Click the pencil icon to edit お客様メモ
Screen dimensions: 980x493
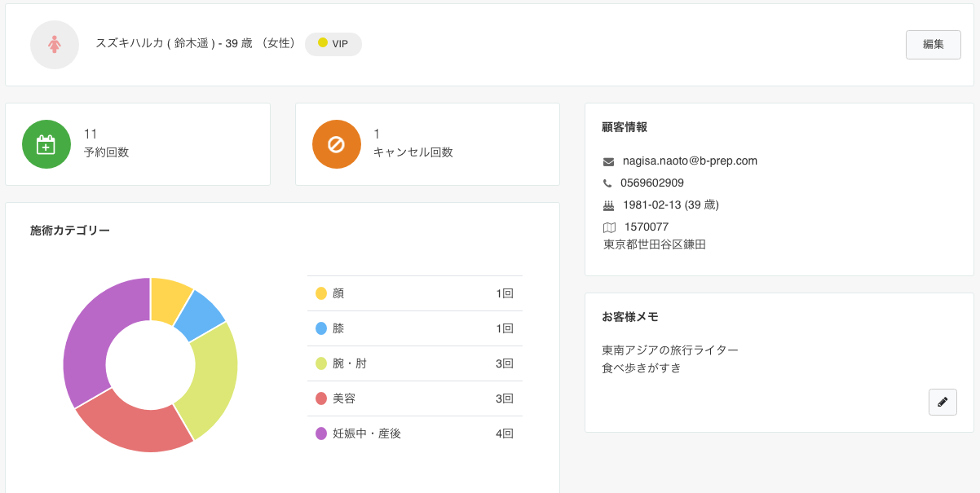click(x=942, y=402)
